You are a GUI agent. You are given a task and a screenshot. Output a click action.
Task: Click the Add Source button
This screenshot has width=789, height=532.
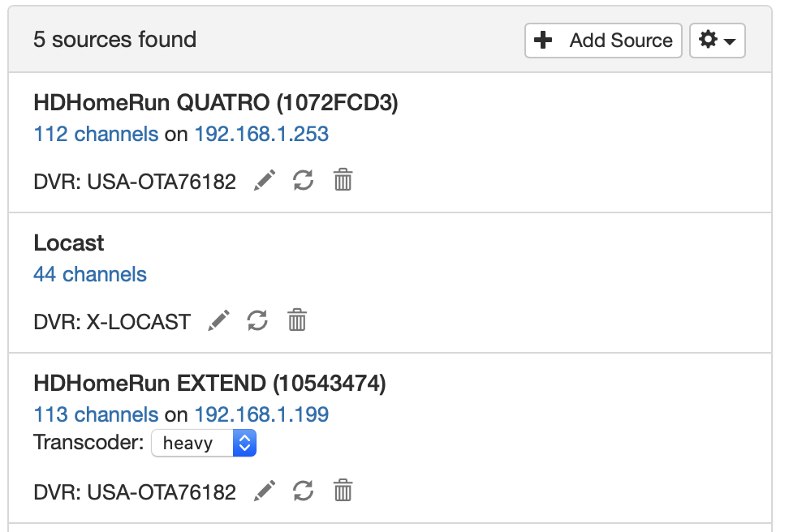pos(603,41)
